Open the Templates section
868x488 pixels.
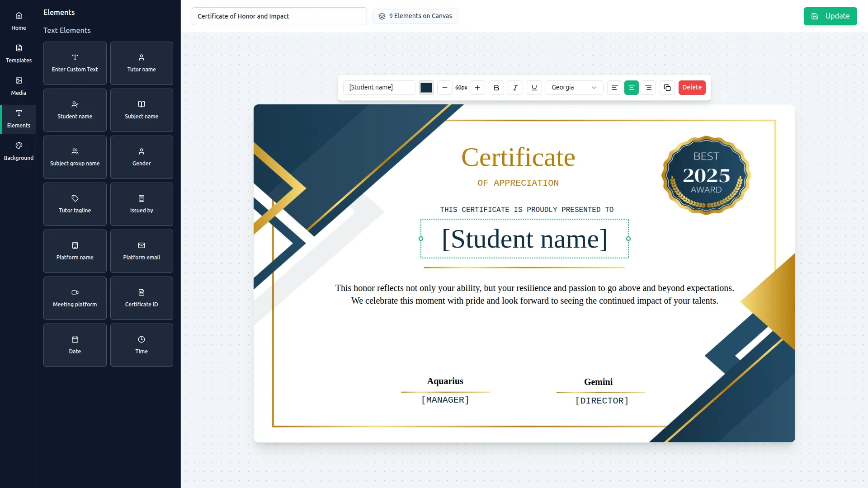(x=19, y=54)
